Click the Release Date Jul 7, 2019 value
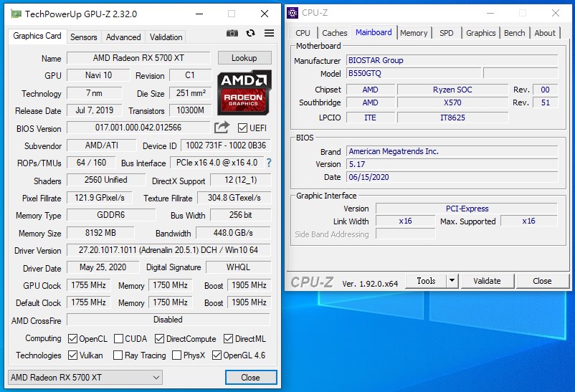Viewport: 575px width, 392px height. pos(95,110)
